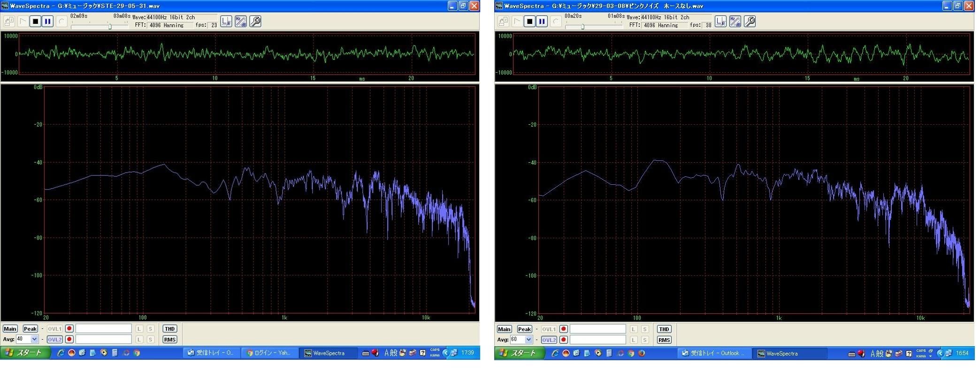The image size is (980, 371).
Task: Click the OVL2 text field in ピンクノイズ window
Action: coord(597,340)
